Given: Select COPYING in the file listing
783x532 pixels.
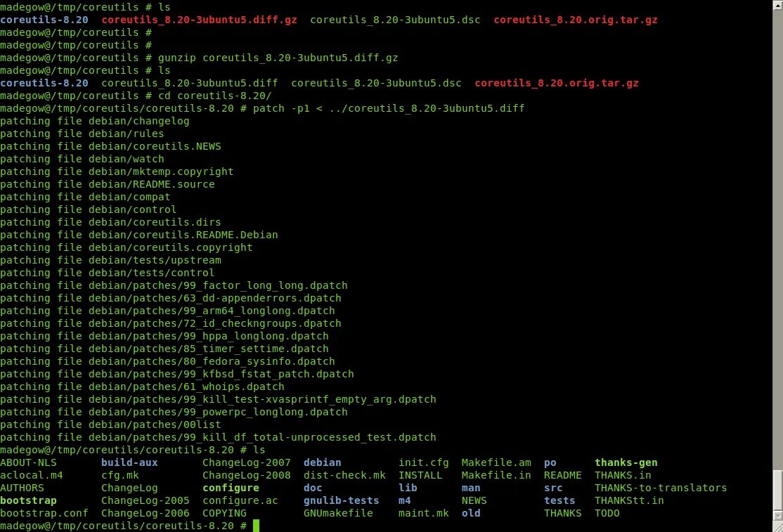Looking at the screenshot, I should coord(224,513).
